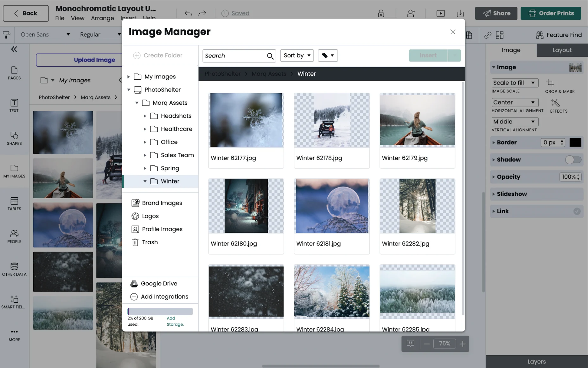This screenshot has width=588, height=368.
Task: Toggle the document lock icon
Action: (x=381, y=13)
